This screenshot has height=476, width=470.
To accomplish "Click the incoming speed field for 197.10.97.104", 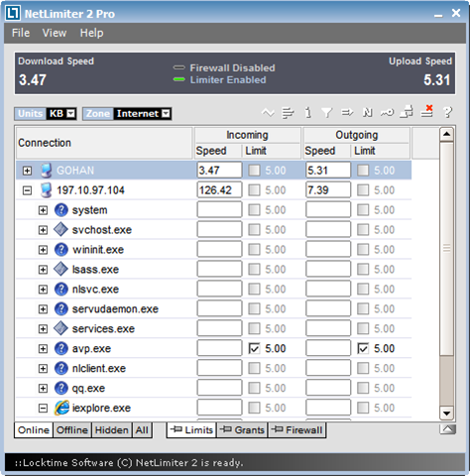I will pyautogui.click(x=219, y=190).
